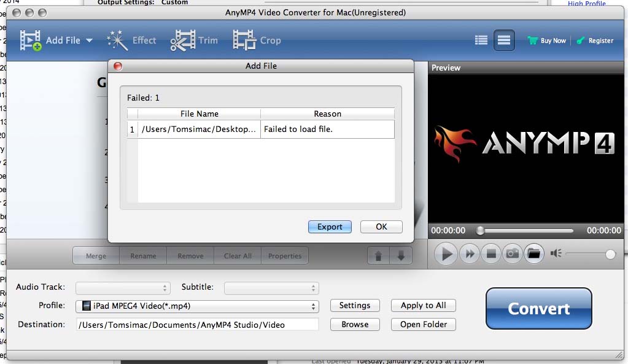Image resolution: width=628 pixels, height=364 pixels.
Task: Click the Reason column header
Action: click(x=327, y=114)
